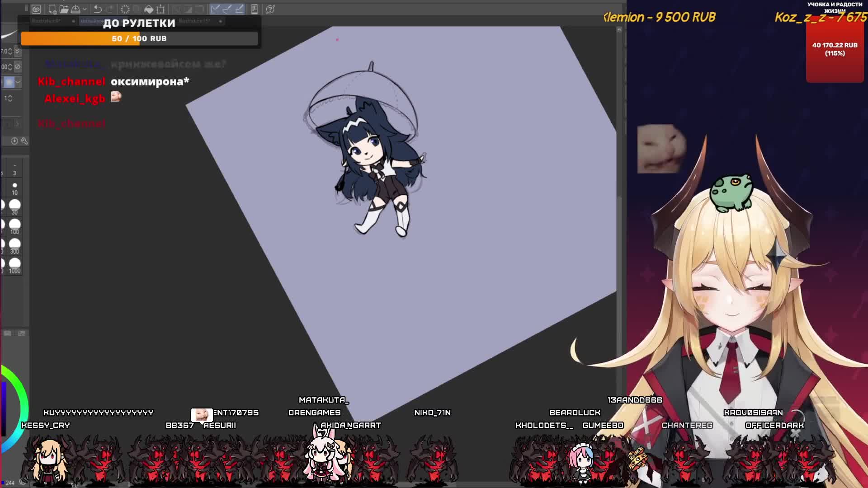Click viewer name 13AANDD666

635,400
